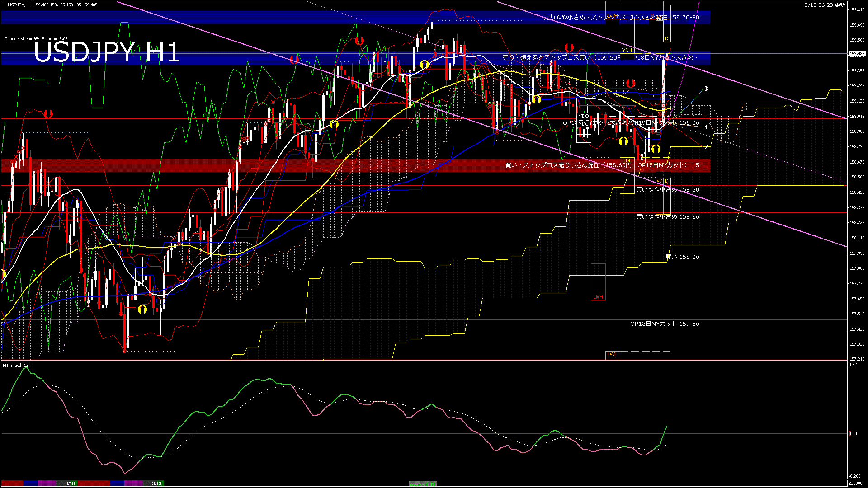The width and height of the screenshot is (868, 488).
Task: Click the leftmost red down arrow signal
Action: click(x=48, y=114)
